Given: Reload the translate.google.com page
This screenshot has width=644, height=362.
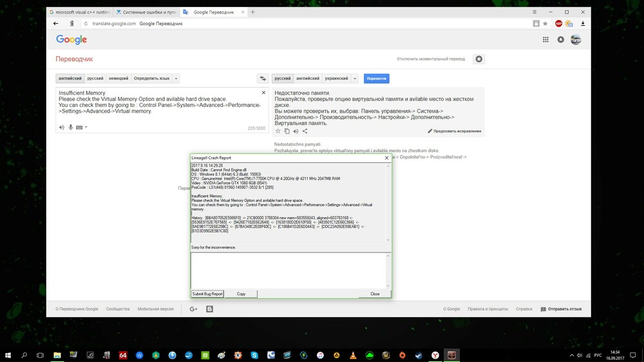Looking at the screenshot, I should (x=86, y=23).
